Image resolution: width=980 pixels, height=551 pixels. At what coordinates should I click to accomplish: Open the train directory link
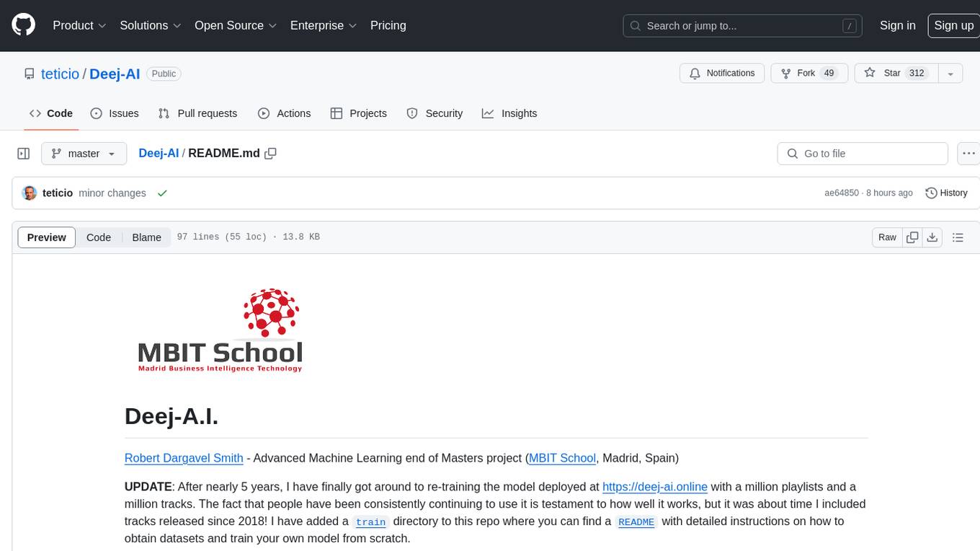pos(371,521)
